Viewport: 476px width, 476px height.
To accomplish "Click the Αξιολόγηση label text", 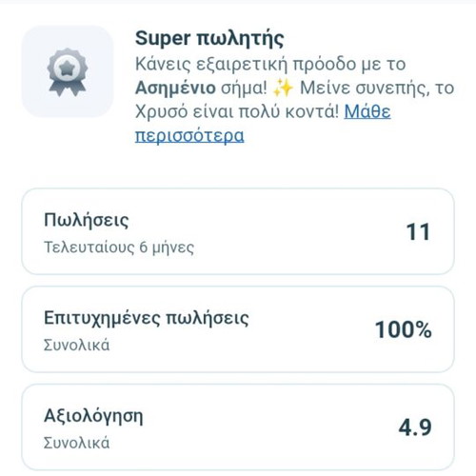I will (93, 416).
